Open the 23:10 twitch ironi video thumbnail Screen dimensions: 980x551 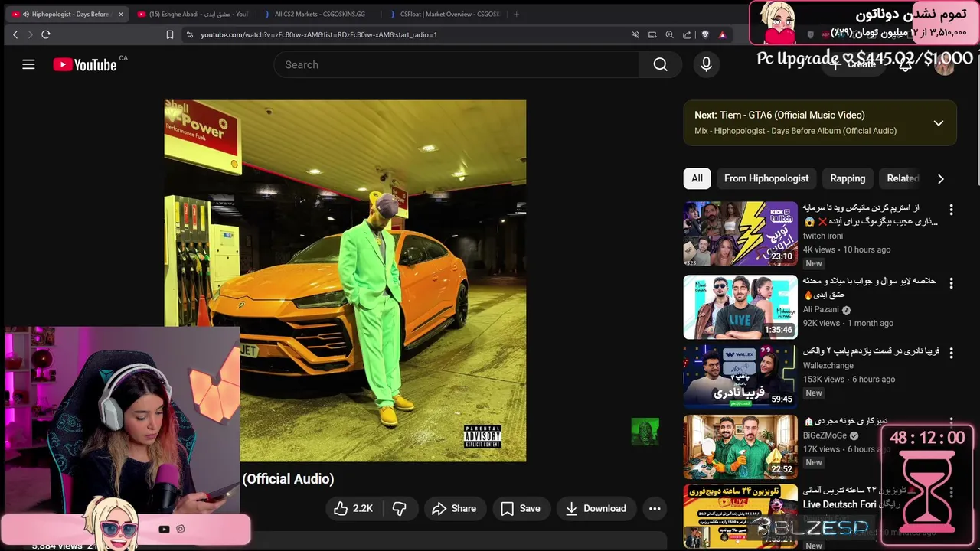(x=740, y=234)
